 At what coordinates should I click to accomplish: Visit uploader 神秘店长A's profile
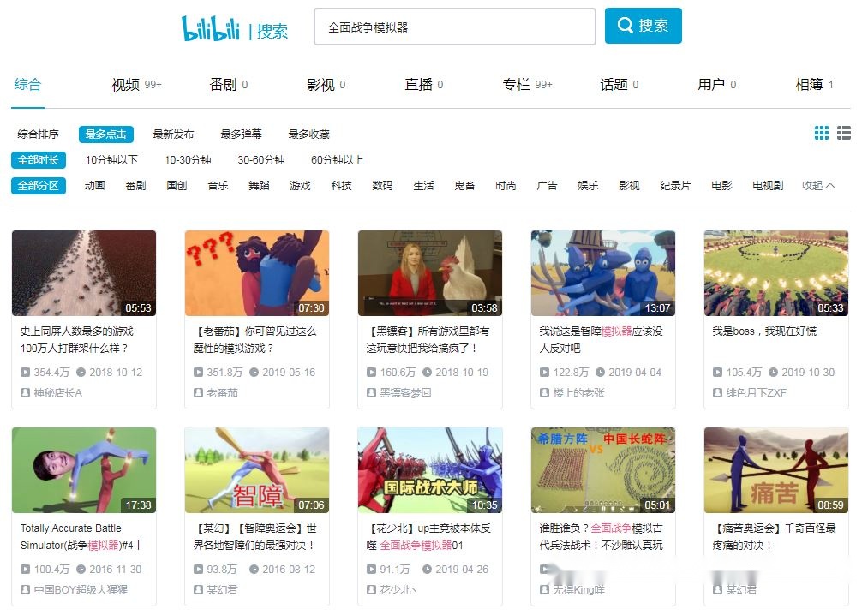[57, 392]
